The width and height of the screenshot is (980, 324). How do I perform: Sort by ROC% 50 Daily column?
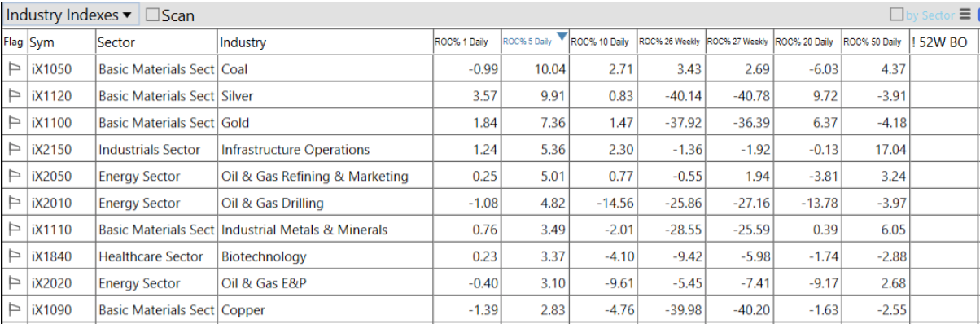(x=873, y=42)
